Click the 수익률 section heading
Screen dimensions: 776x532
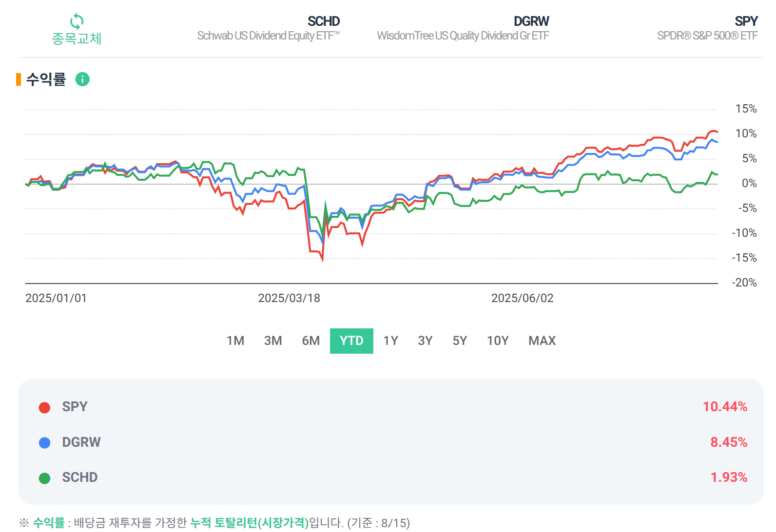pyautogui.click(x=46, y=79)
